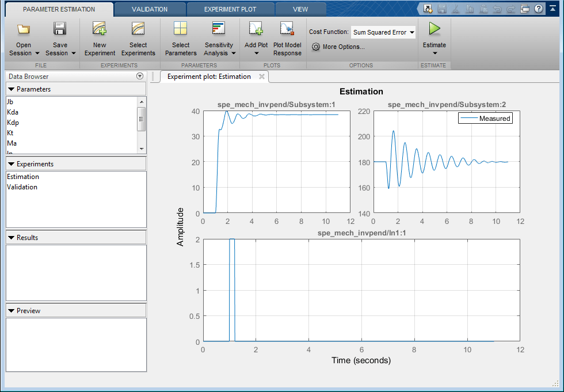Select parameter Kda in the list

pos(72,112)
